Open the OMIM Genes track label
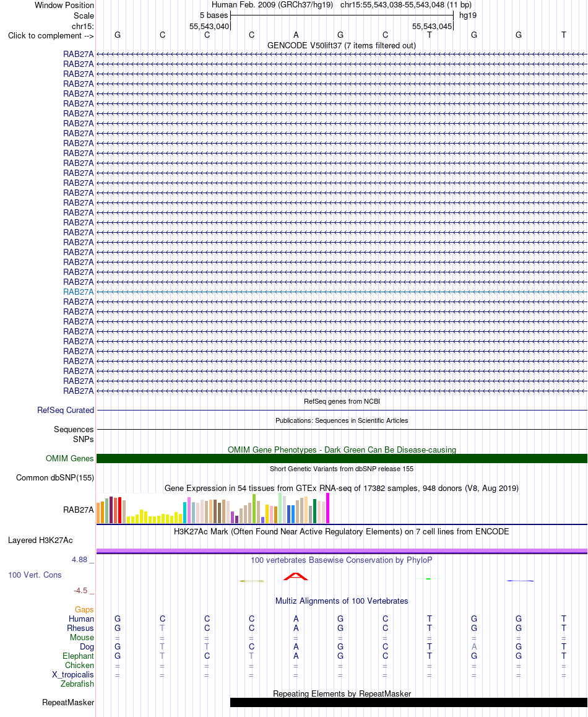The height and width of the screenshot is (717, 588). tap(69, 458)
